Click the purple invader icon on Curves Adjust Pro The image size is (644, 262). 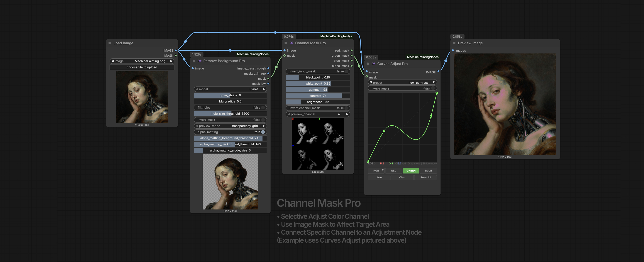coord(374,64)
